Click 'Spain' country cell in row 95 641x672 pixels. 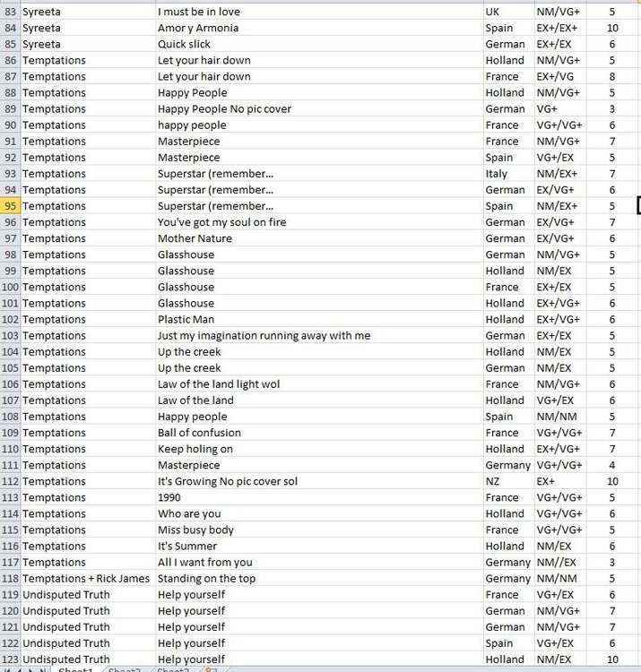(508, 206)
